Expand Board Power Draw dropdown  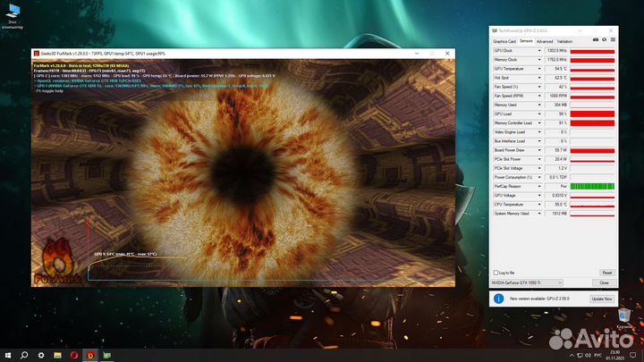click(x=539, y=150)
